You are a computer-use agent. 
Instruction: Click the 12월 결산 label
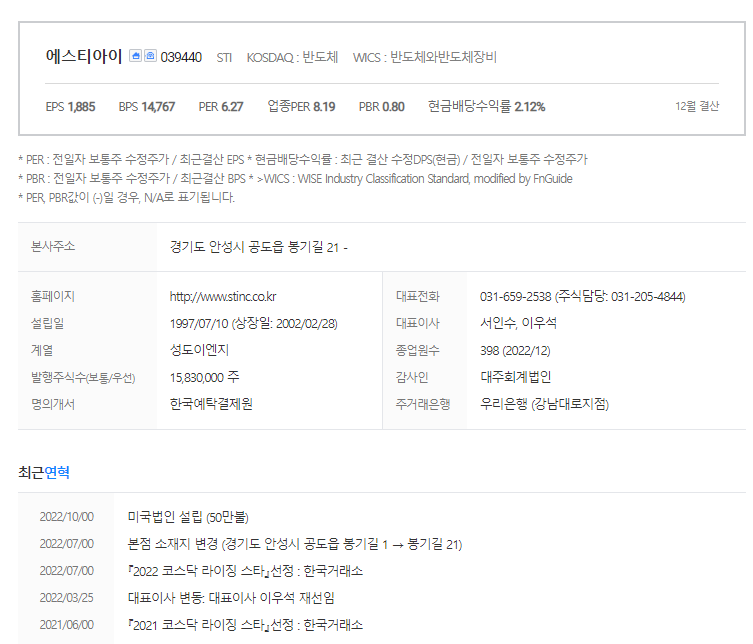pos(697,106)
